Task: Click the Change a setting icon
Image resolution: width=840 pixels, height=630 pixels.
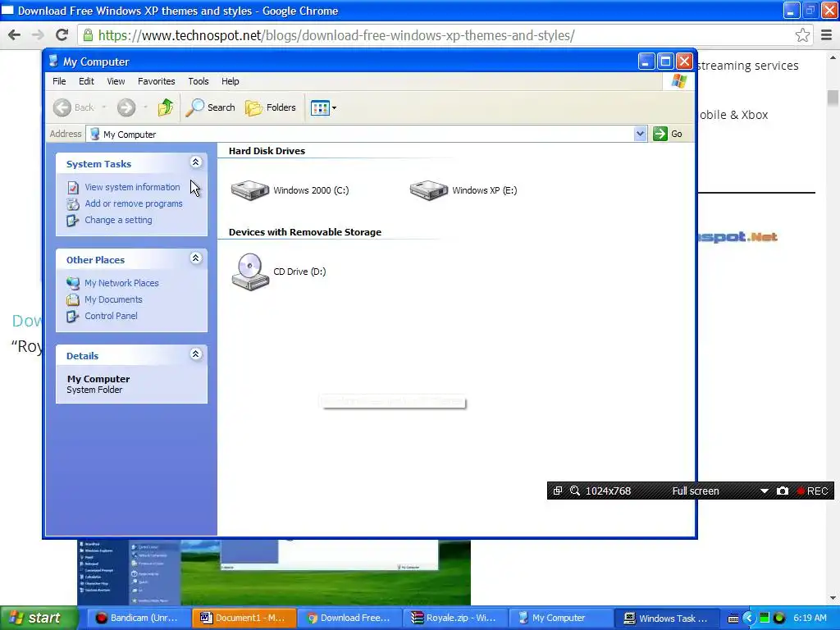Action: pyautogui.click(x=73, y=221)
